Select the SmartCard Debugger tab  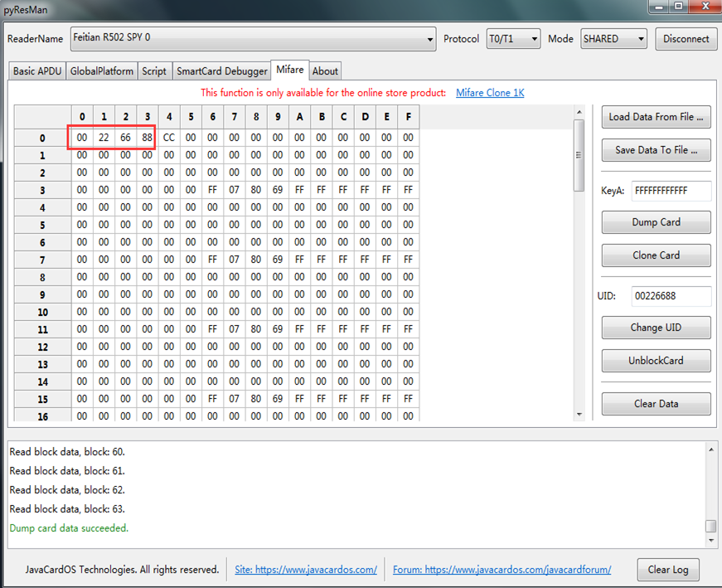coord(221,71)
